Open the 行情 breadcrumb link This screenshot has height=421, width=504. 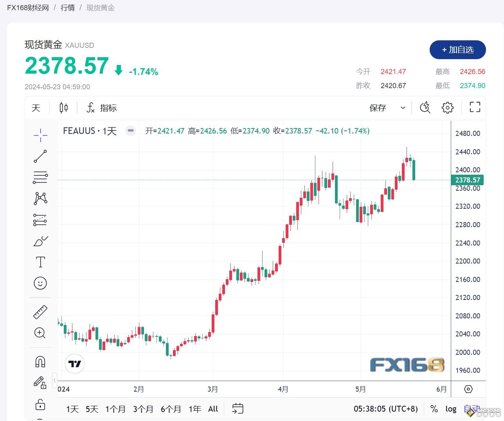68,8
